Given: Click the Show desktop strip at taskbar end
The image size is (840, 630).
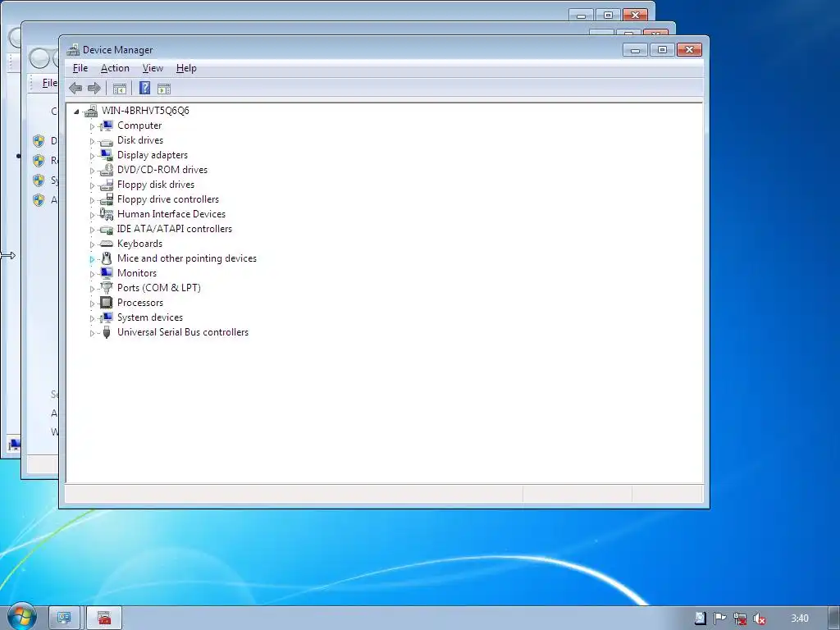Looking at the screenshot, I should [x=834, y=619].
